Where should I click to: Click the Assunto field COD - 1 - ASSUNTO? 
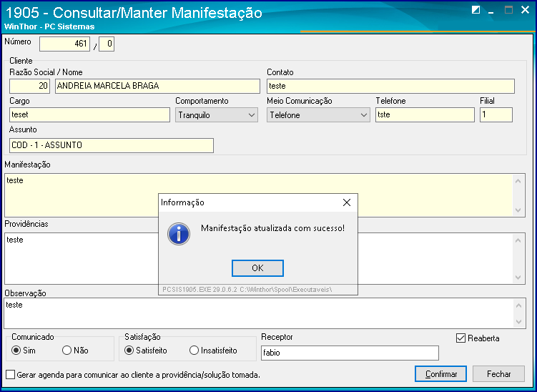(112, 145)
